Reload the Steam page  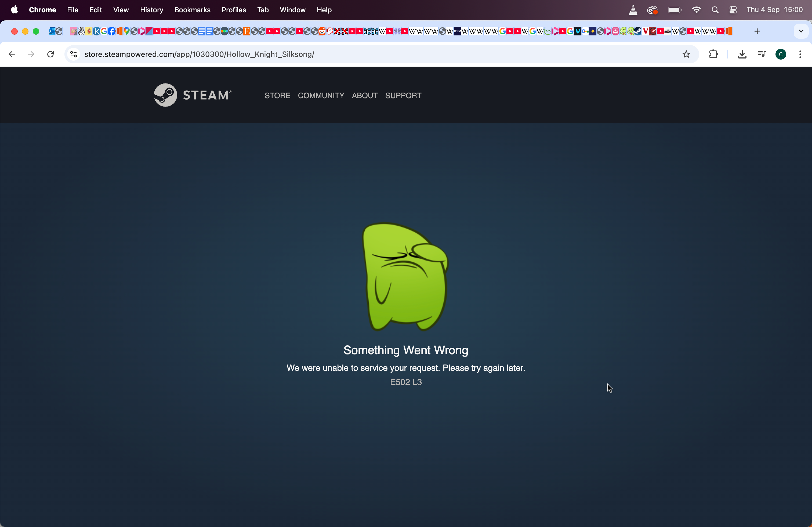pyautogui.click(x=50, y=54)
